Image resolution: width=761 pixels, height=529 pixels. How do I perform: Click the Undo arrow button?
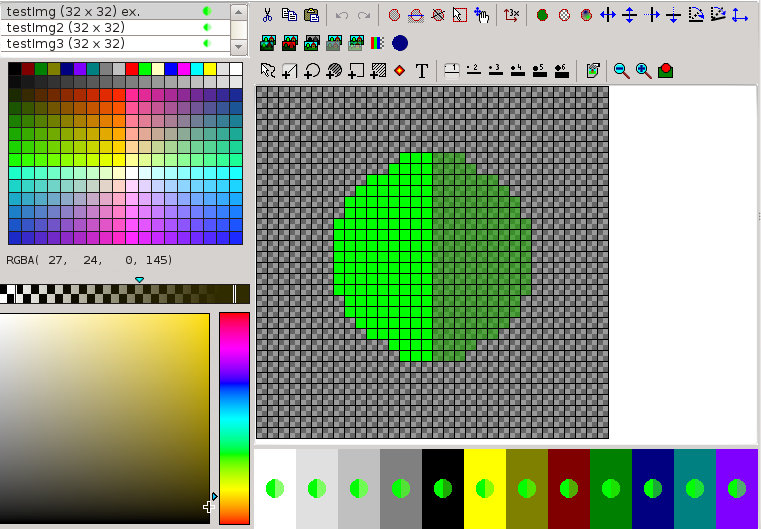pyautogui.click(x=342, y=15)
